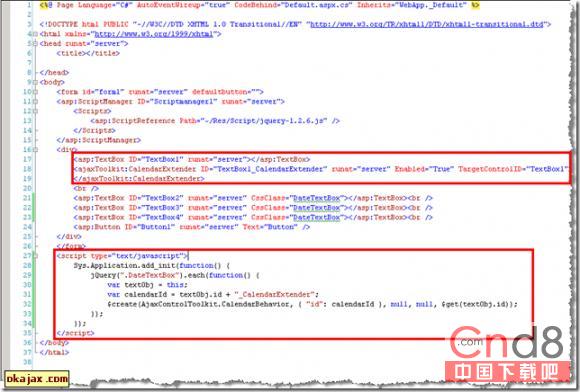Click the DateTextBox CssClass value on TextBox2 line
The width and height of the screenshot is (580, 392).
316,198
